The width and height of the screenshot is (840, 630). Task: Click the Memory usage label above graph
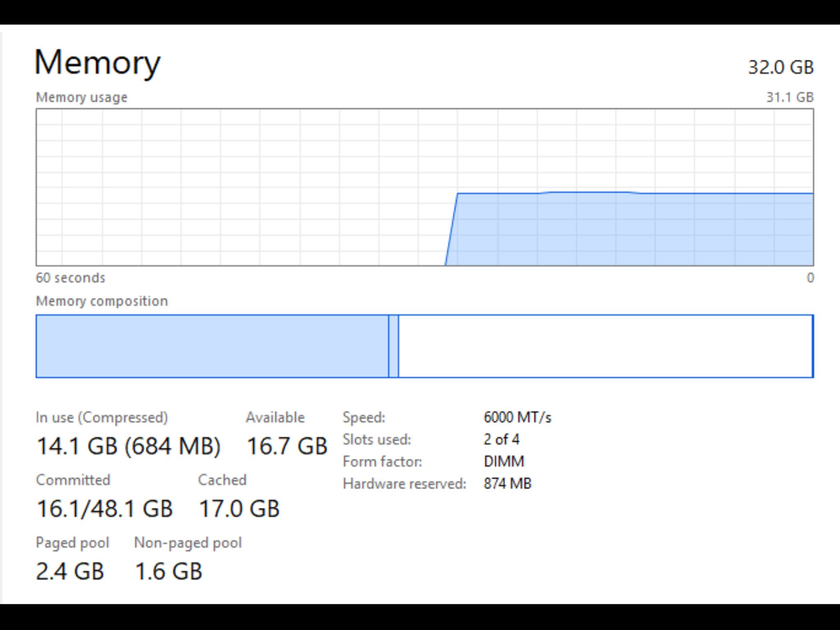tap(82, 97)
